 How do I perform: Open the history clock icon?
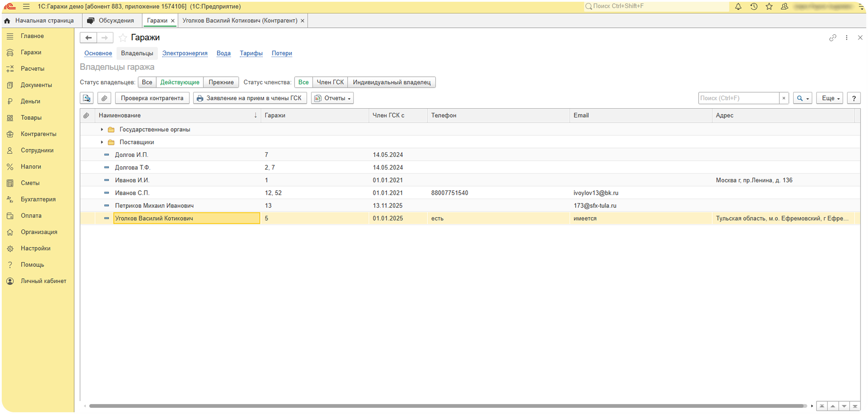754,7
